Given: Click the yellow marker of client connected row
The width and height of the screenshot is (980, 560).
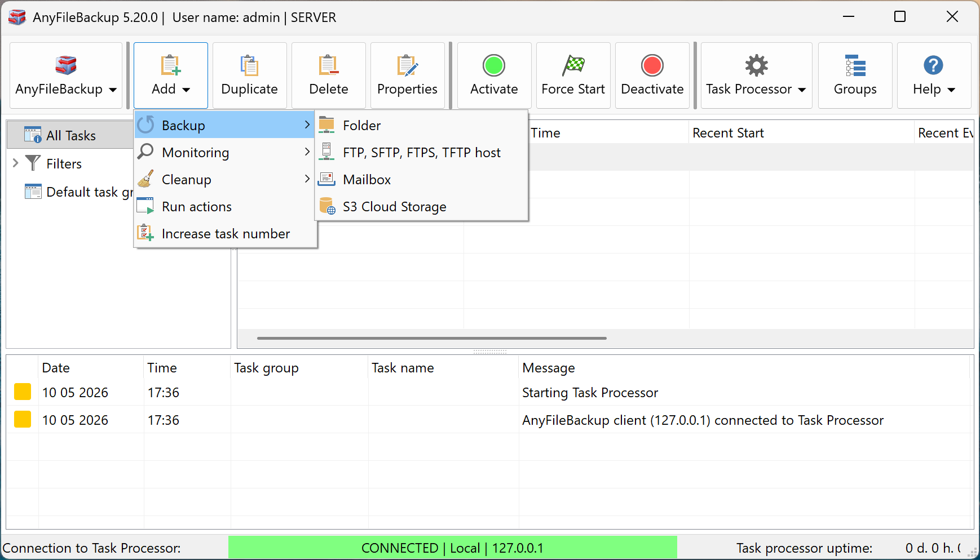Looking at the screenshot, I should coord(23,419).
